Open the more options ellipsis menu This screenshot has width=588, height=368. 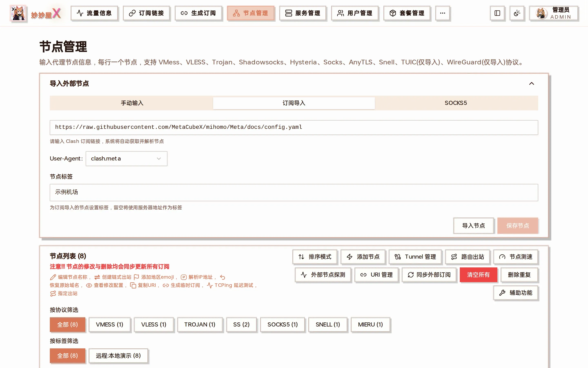pos(442,13)
